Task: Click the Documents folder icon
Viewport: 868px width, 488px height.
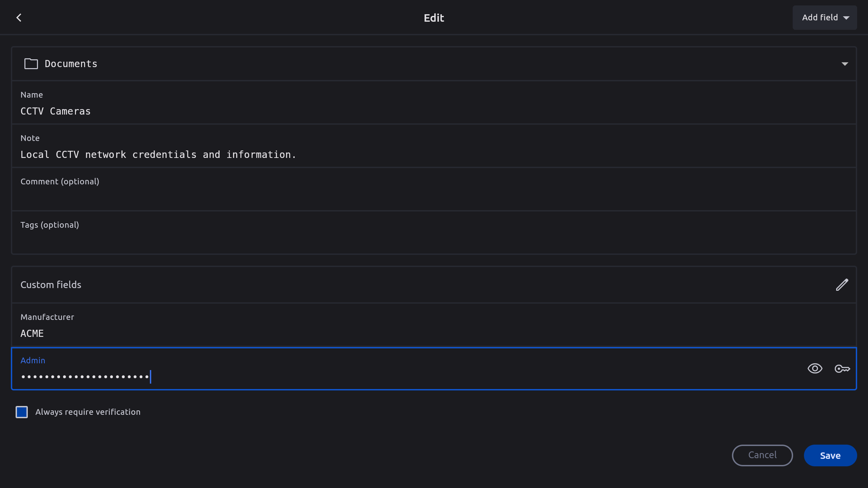Action: click(x=31, y=64)
